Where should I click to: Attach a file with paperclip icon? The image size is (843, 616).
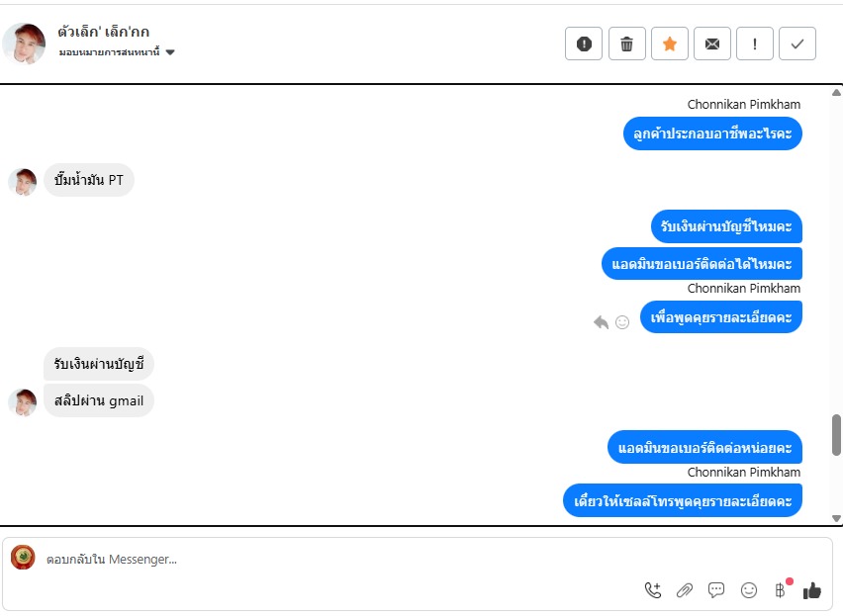[x=685, y=590]
